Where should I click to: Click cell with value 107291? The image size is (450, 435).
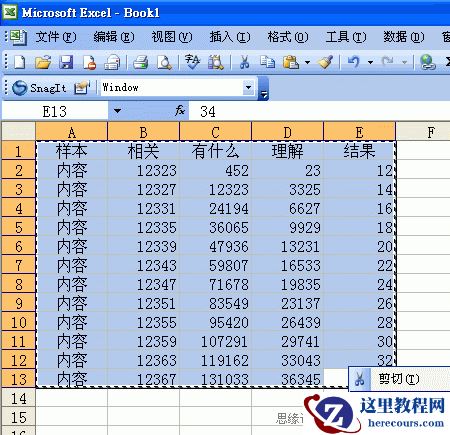[216, 341]
